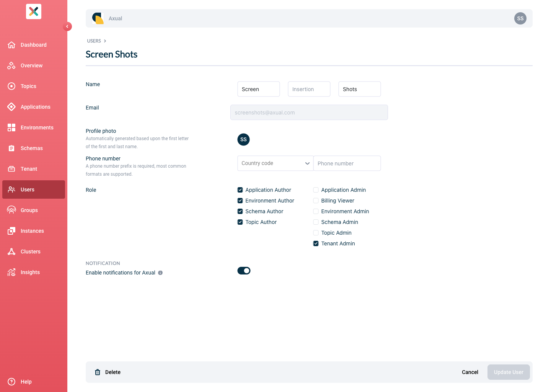
Task: Click the notifications info icon
Action: 160,273
